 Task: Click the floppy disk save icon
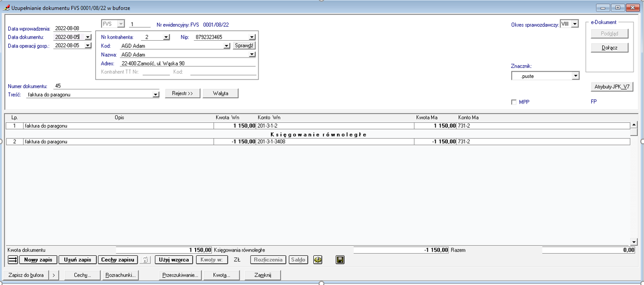pos(340,260)
